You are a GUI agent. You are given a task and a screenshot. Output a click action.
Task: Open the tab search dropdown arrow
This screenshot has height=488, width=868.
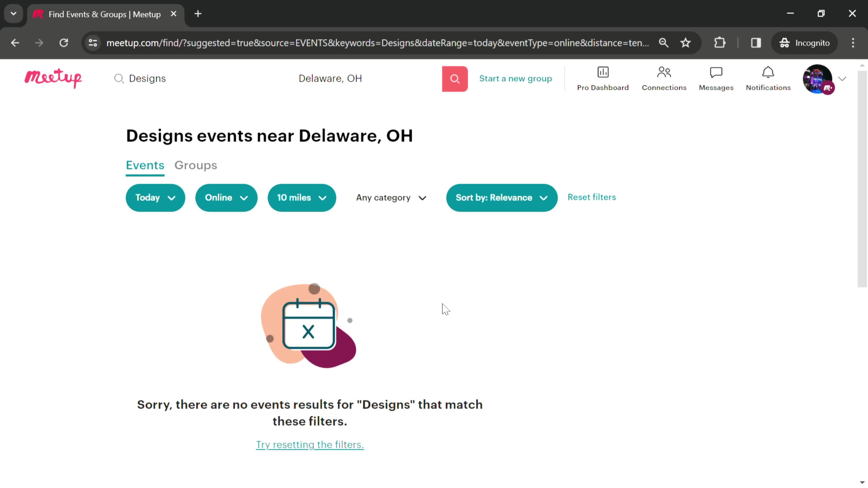[14, 14]
